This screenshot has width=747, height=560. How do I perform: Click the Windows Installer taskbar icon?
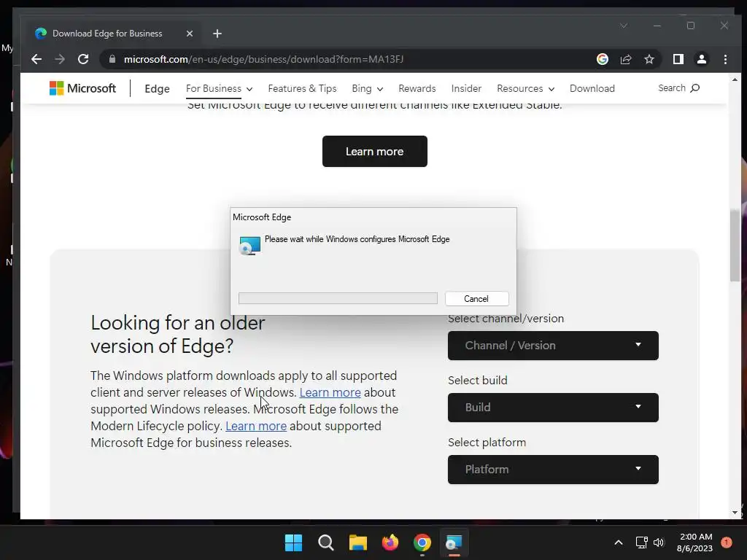pos(454,542)
